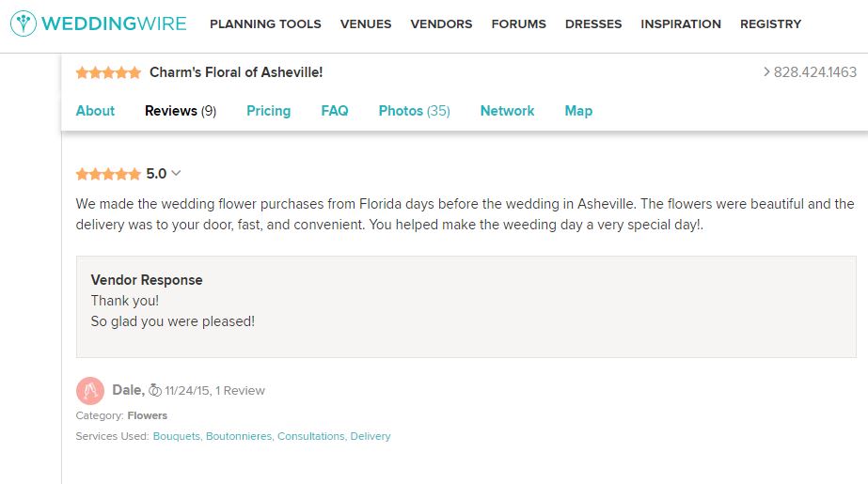Image resolution: width=868 pixels, height=484 pixels.
Task: Click the review's orange star rating
Action: pyautogui.click(x=108, y=174)
